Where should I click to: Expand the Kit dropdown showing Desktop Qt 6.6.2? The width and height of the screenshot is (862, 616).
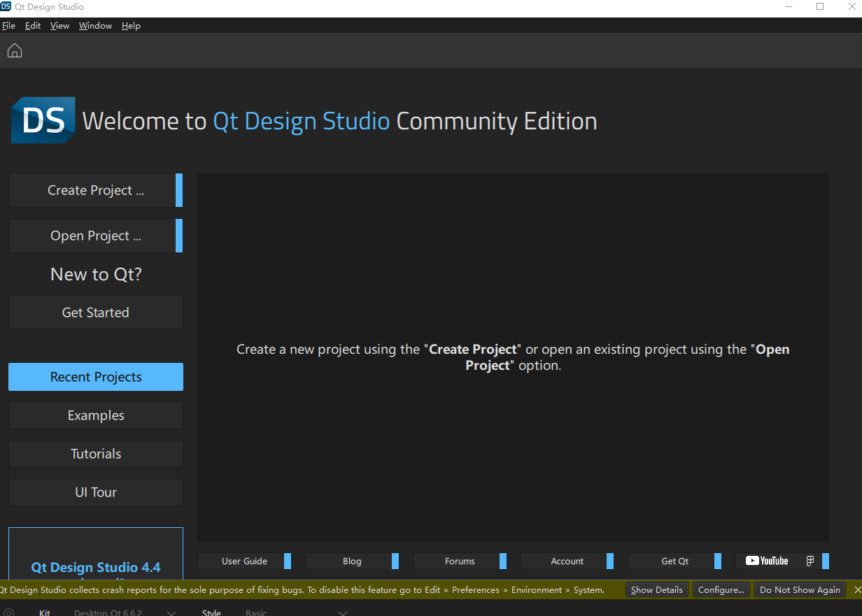[123, 613]
